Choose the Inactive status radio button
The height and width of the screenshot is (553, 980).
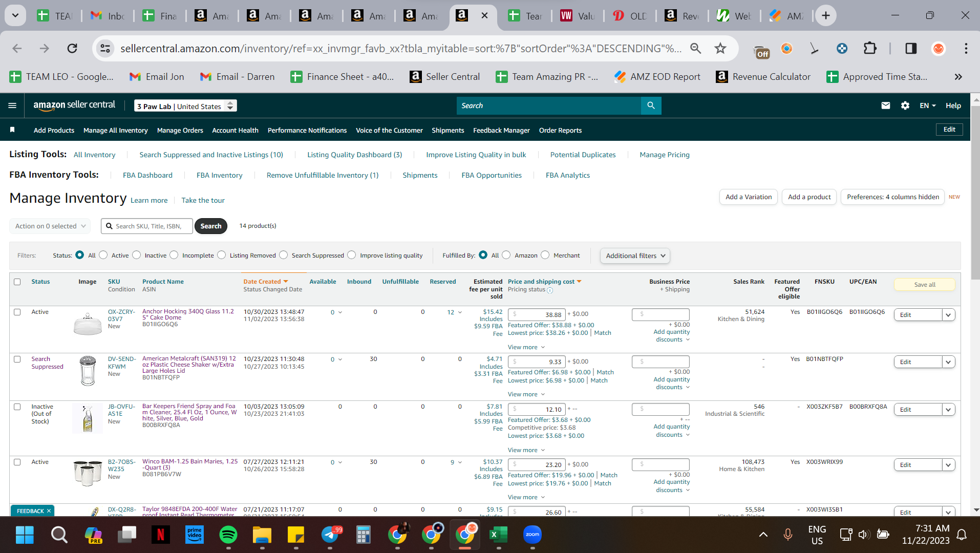coord(137,255)
